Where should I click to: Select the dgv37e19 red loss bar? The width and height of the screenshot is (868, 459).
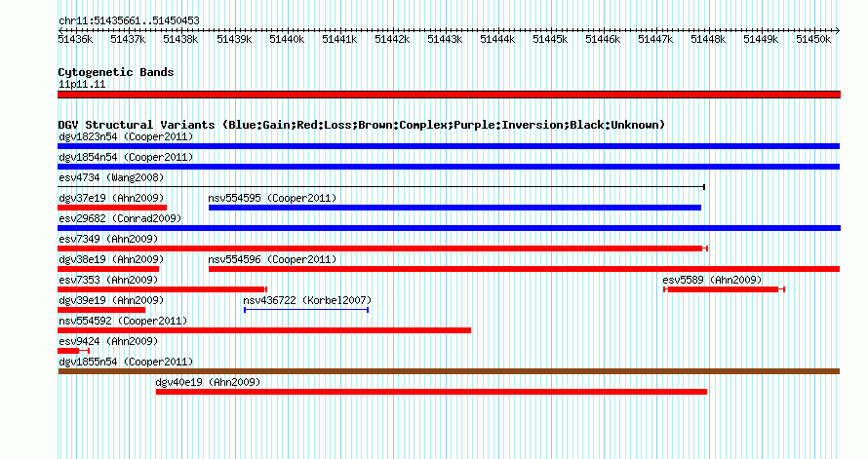112,208
